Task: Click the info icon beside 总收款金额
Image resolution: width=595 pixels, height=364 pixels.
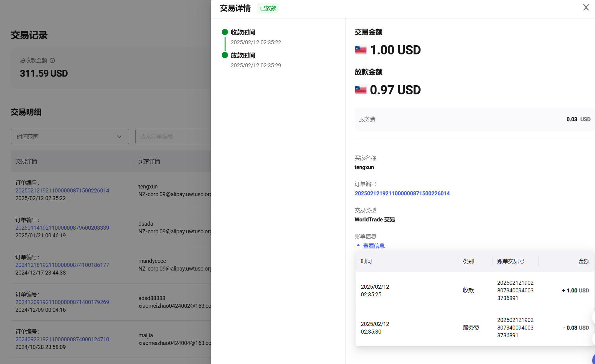Action: pos(52,61)
